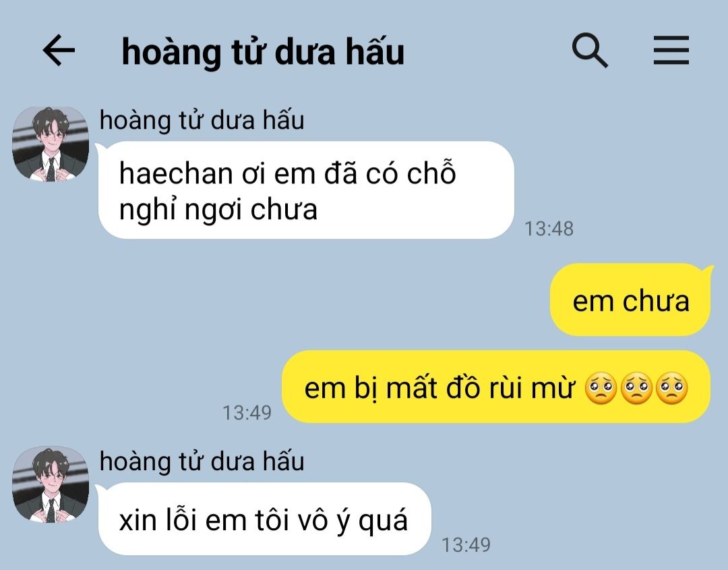The image size is (728, 570).
Task: Select the em bị mất đồ rùi mừ bubble
Action: point(496,387)
